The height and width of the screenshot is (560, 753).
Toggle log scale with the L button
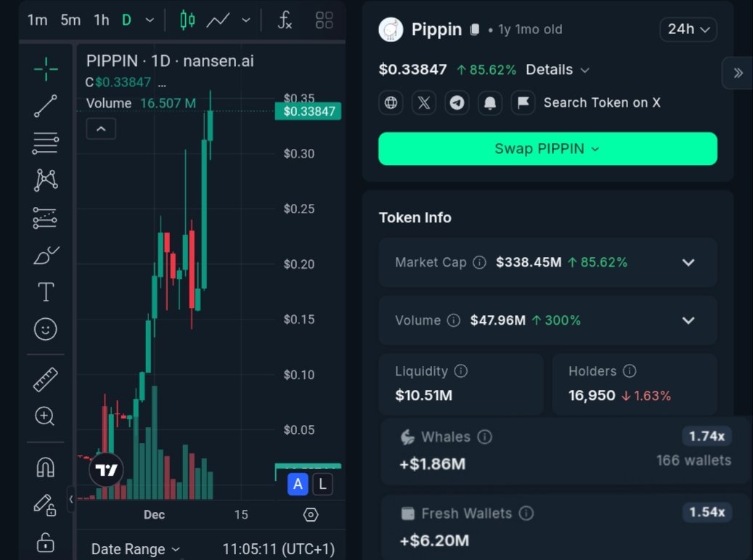pyautogui.click(x=322, y=484)
